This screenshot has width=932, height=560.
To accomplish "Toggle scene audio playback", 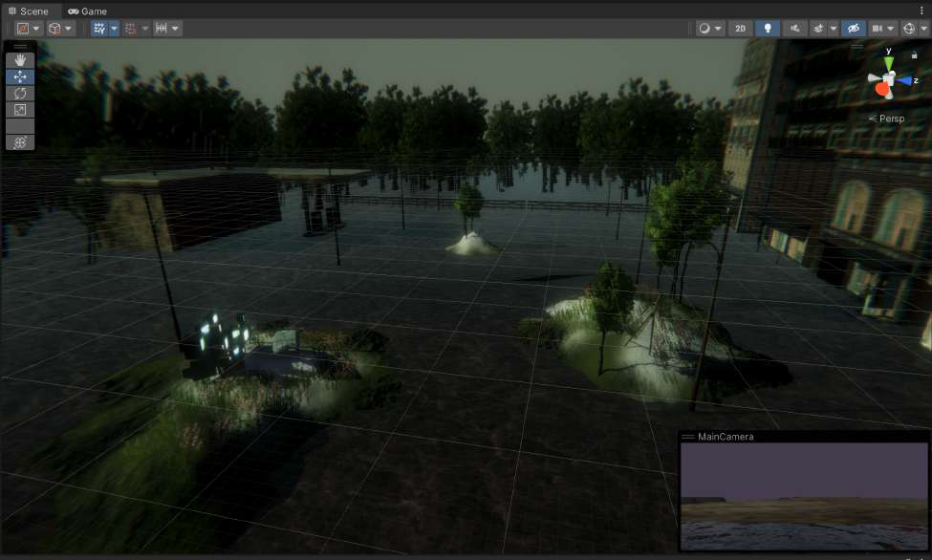I will pyautogui.click(x=794, y=29).
